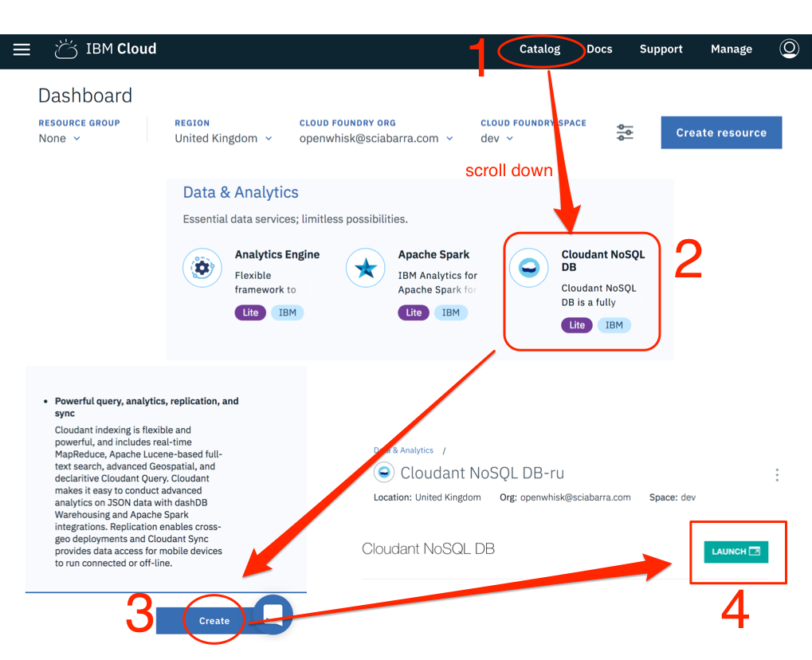Open the hamburger navigation menu
The width and height of the screenshot is (812, 660).
pos(22,49)
